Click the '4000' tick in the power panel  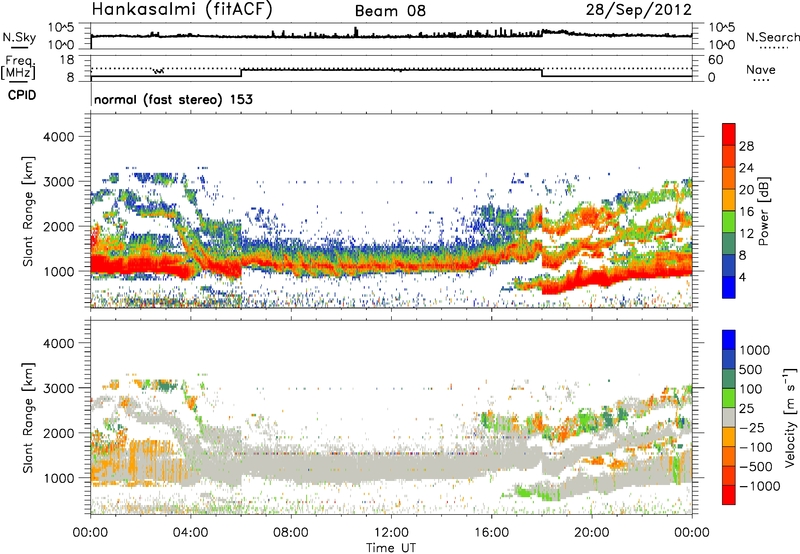(58, 137)
